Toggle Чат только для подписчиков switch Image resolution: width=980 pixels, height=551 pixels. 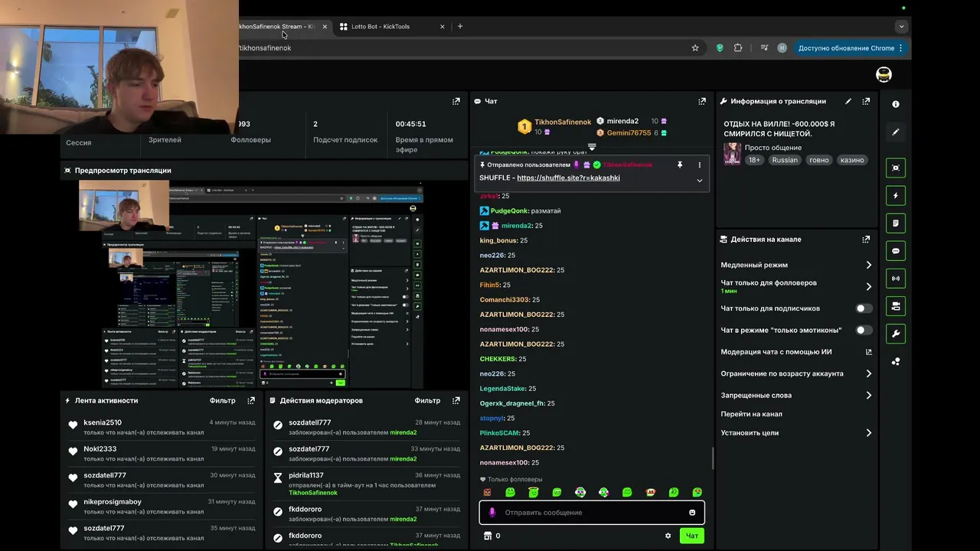click(864, 308)
